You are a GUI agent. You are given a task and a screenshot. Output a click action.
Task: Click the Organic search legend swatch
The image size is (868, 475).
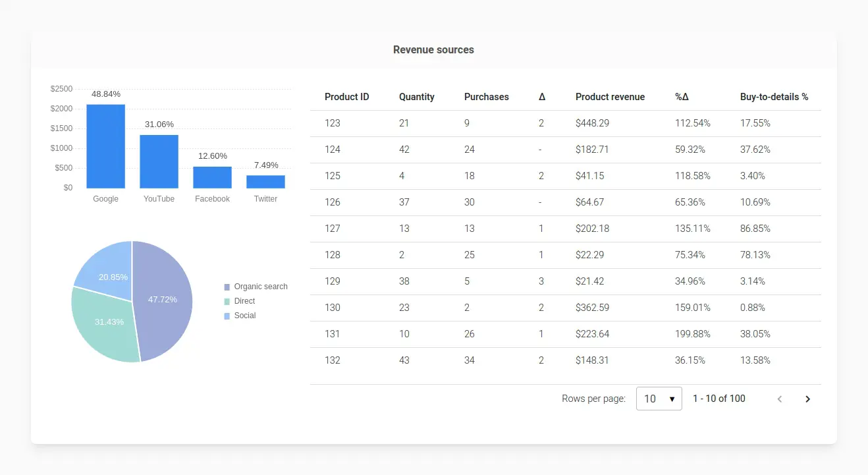(227, 287)
